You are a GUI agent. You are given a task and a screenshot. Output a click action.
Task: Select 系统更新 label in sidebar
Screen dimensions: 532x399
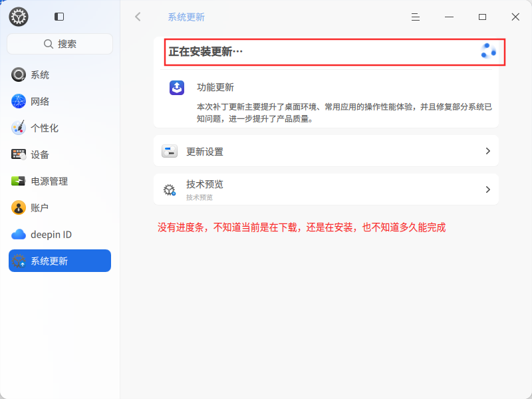(x=49, y=261)
